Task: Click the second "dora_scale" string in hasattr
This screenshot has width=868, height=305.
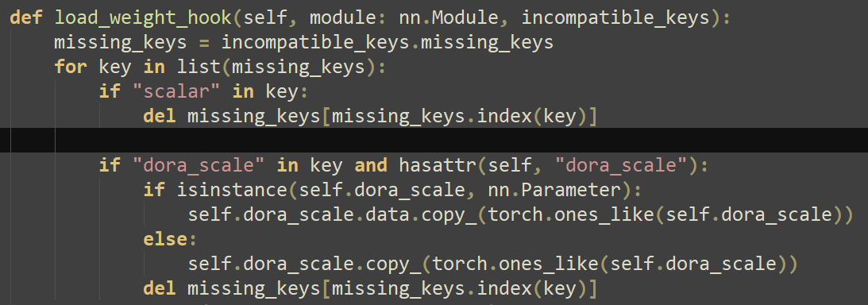Action: pyautogui.click(x=620, y=165)
